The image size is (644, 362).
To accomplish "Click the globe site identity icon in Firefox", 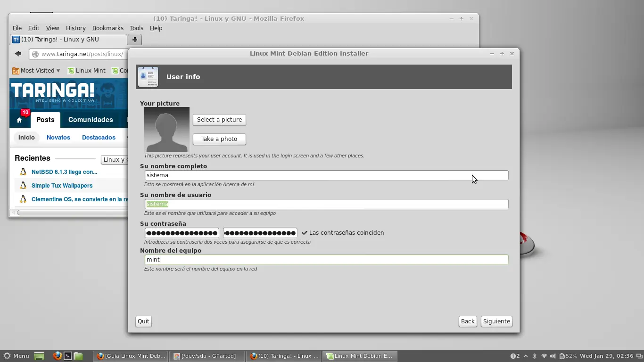I will point(35,54).
